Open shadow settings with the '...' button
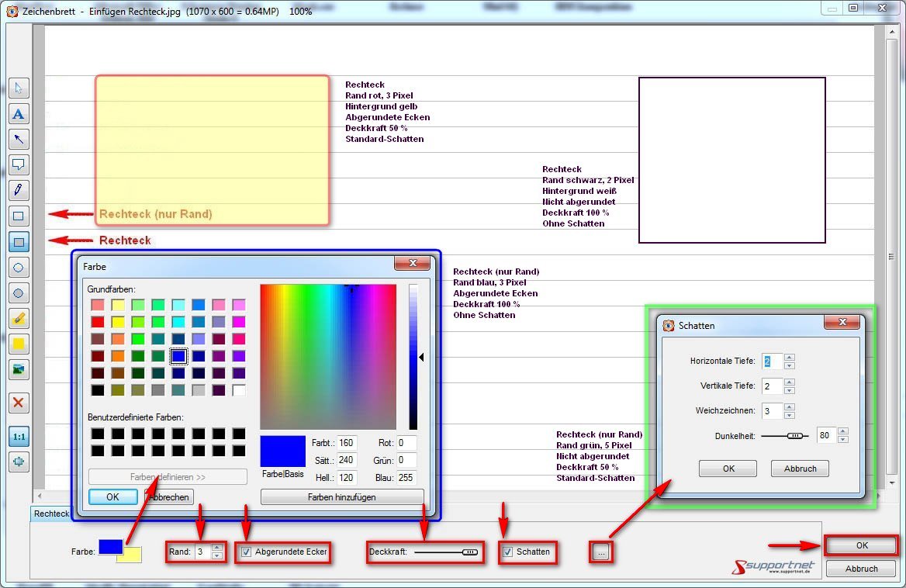 (x=602, y=552)
